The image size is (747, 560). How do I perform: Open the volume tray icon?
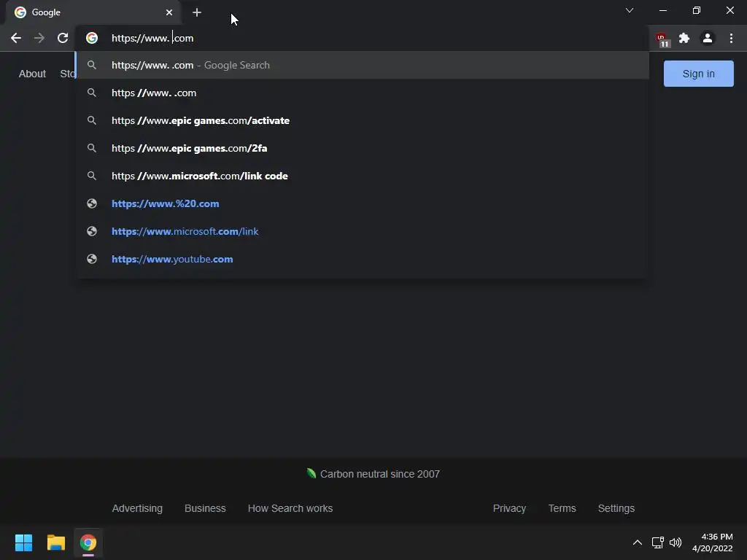click(x=676, y=542)
